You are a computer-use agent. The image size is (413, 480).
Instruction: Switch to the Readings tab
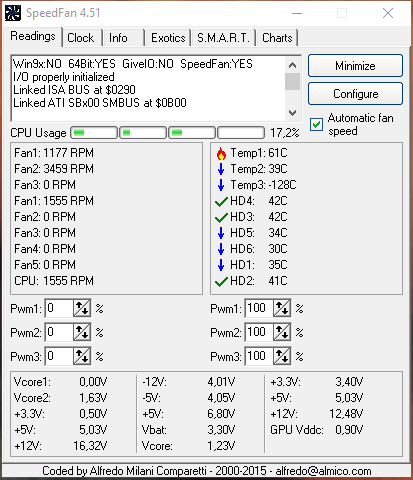click(33, 36)
